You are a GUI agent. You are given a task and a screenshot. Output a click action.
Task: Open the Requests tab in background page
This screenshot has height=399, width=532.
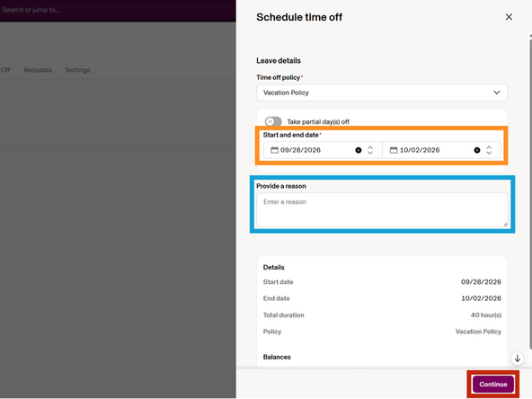coord(38,70)
